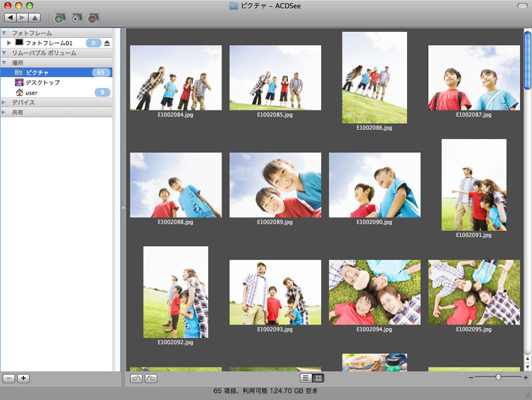Click the green plus add toolbar icon
The width and height of the screenshot is (532, 400).
point(59,19)
